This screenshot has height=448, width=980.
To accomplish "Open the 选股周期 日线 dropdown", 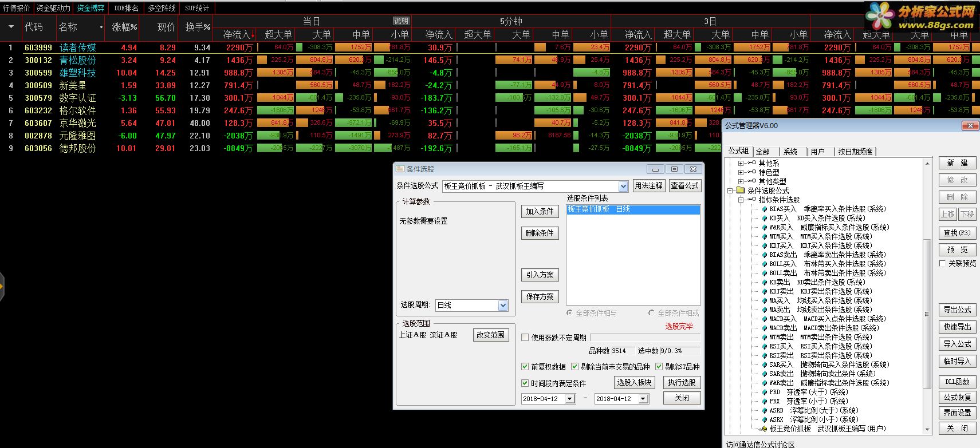I will tap(503, 306).
